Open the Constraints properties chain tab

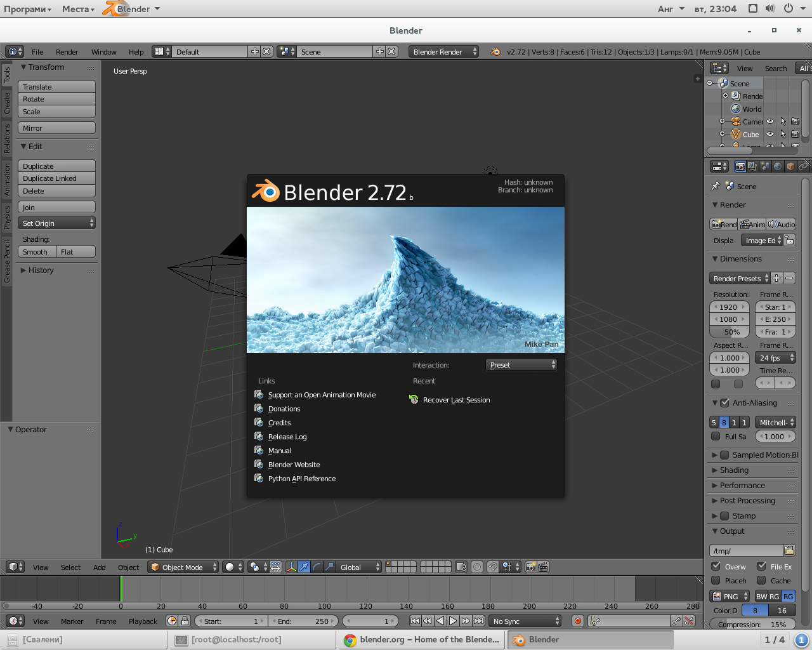click(x=803, y=166)
